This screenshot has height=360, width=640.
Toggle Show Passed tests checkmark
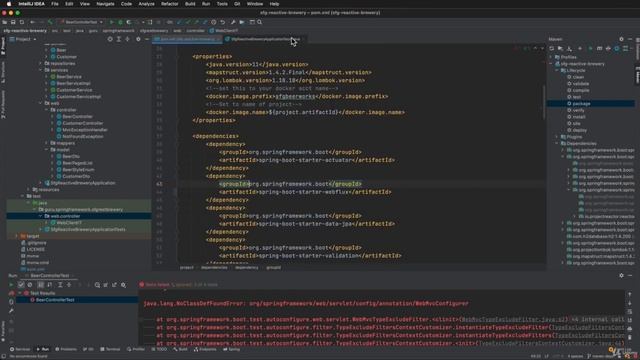click(21, 284)
